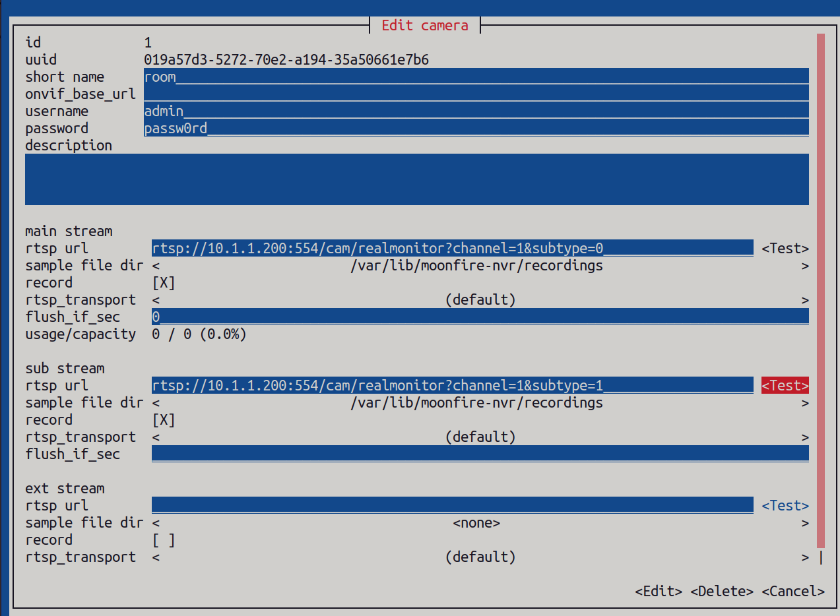Focus the short name field
Screen dimensions: 840x616
point(475,77)
